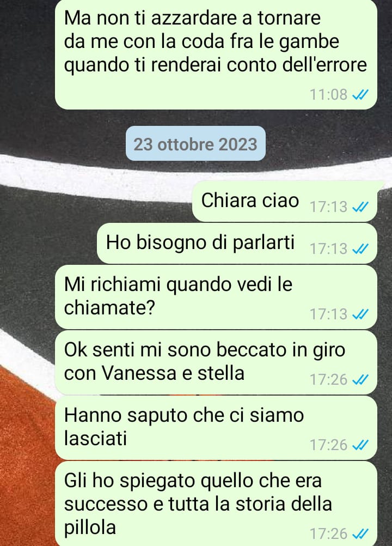Tap blue ticks on 'Ho bisogno di parlarti'
The width and height of the screenshot is (392, 546).
[x=360, y=249]
